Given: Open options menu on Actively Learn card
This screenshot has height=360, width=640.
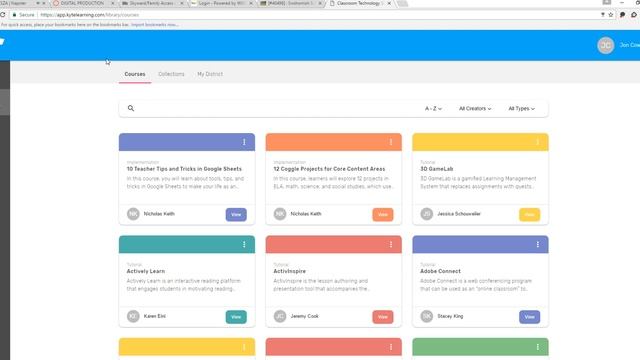Looking at the screenshot, I should click(x=244, y=244).
